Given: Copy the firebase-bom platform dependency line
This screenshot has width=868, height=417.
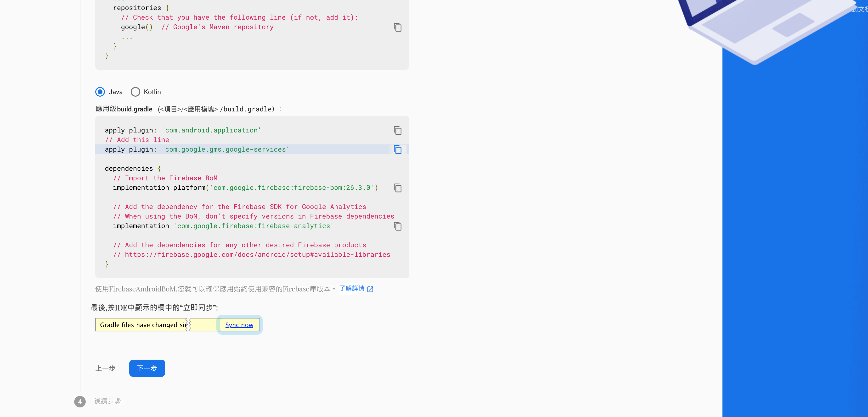Looking at the screenshot, I should coord(397,188).
